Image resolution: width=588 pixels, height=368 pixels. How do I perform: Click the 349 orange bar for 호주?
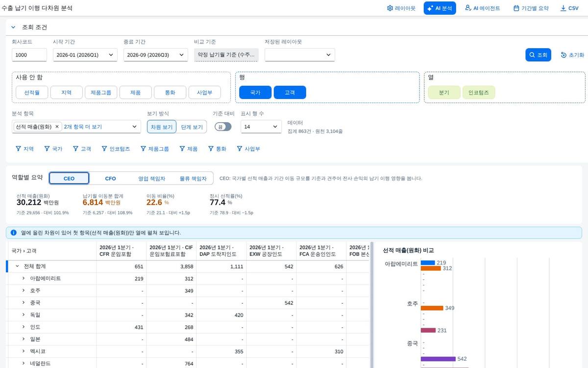pyautogui.click(x=432, y=308)
